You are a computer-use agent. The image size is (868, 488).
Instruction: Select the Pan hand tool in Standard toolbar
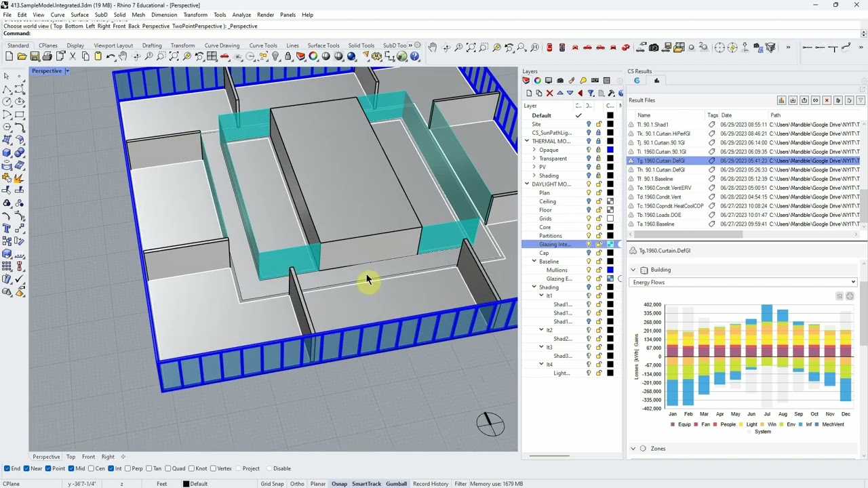(x=123, y=56)
